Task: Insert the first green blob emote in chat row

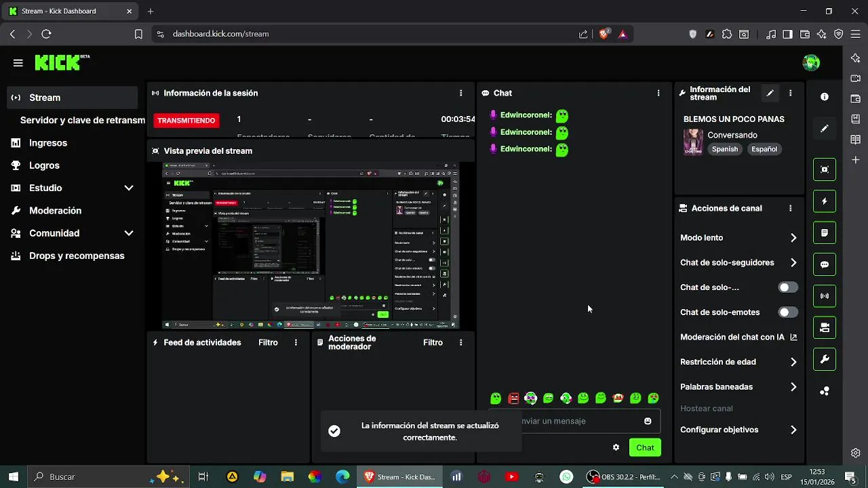Action: [496, 398]
